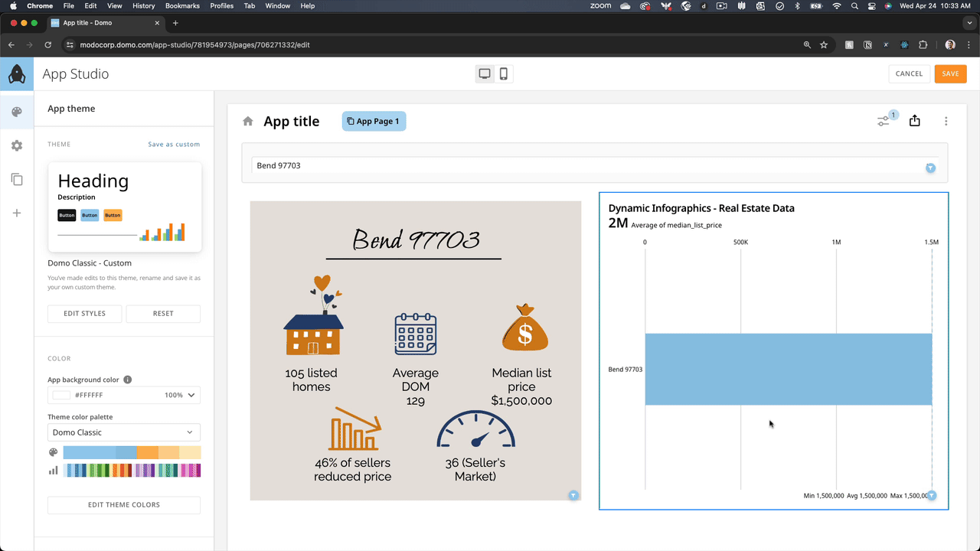
Task: Open the Apple menu
Action: pyautogui.click(x=12, y=5)
